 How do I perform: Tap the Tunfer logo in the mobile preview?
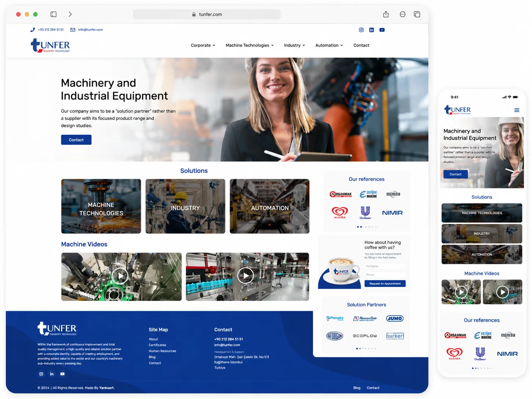pos(457,110)
